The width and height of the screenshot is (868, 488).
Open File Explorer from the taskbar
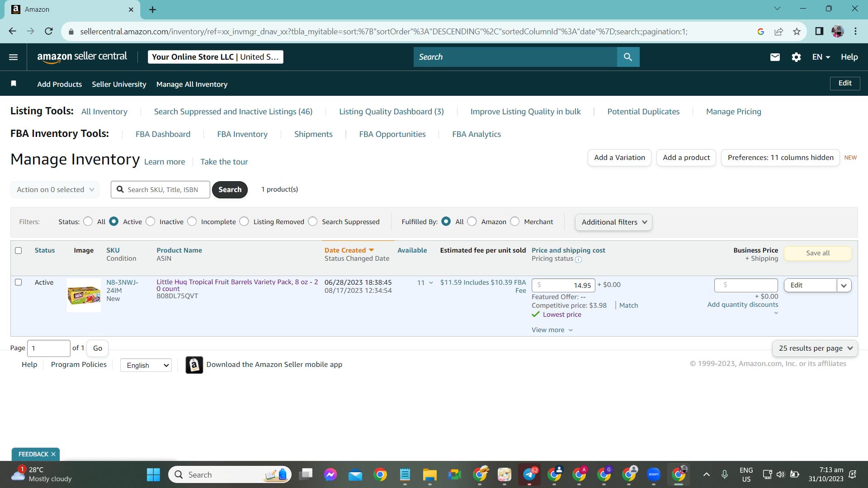coord(429,474)
